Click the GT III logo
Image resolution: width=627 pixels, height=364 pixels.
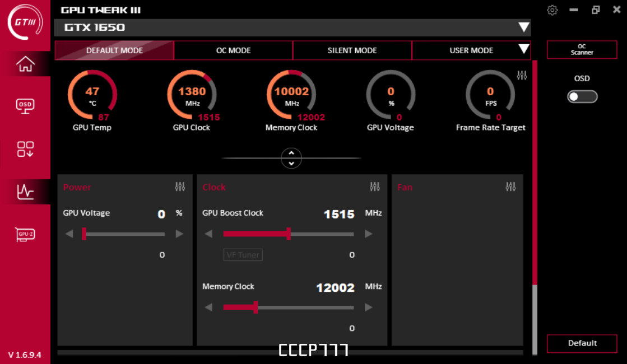click(25, 22)
